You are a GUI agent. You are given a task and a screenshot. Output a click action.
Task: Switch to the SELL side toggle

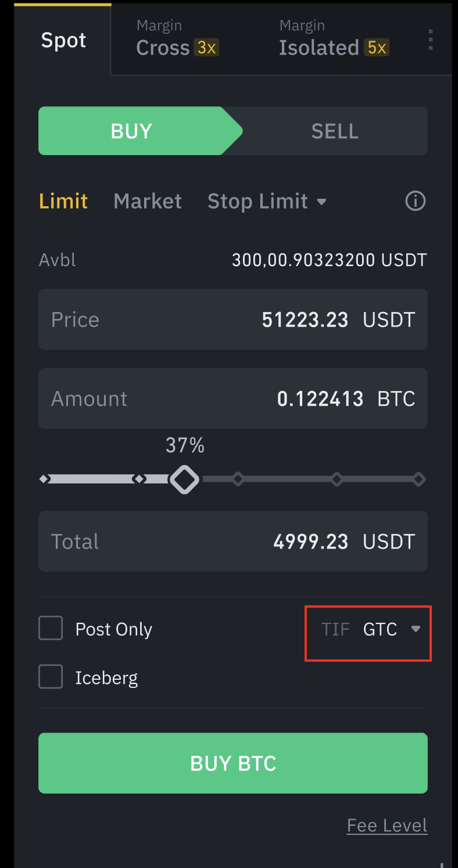click(335, 131)
